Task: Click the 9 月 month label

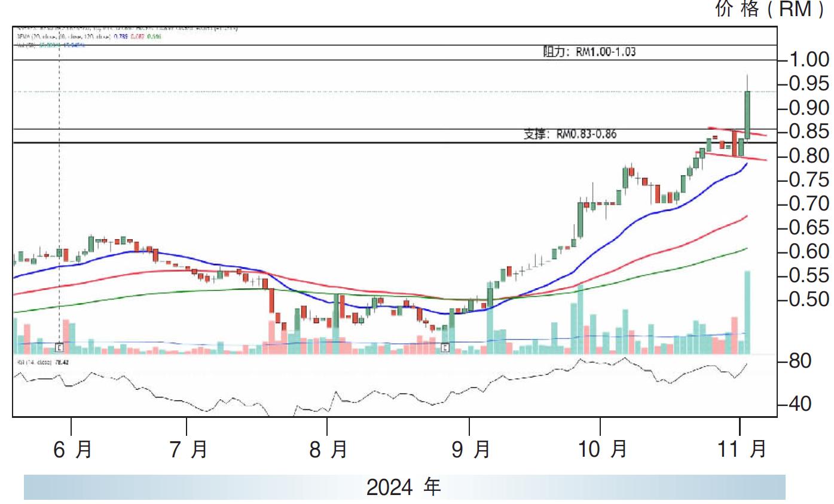Action: (x=471, y=449)
